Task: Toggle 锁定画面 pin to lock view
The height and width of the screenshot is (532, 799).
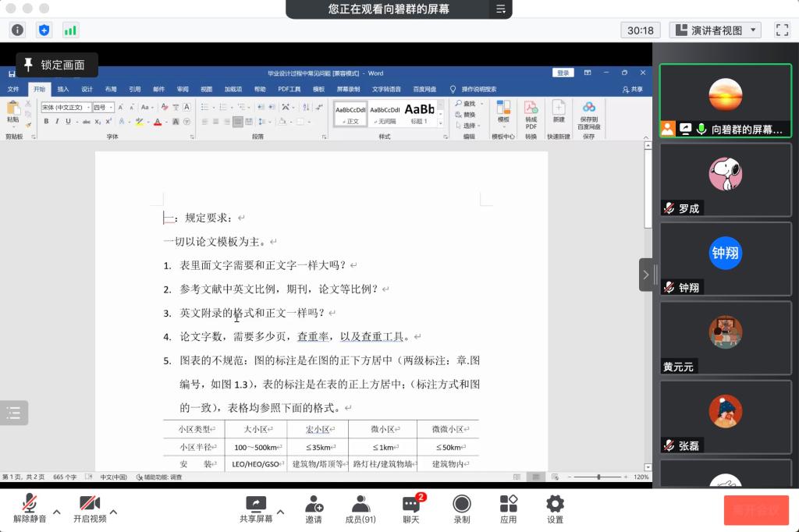Action: click(56, 65)
